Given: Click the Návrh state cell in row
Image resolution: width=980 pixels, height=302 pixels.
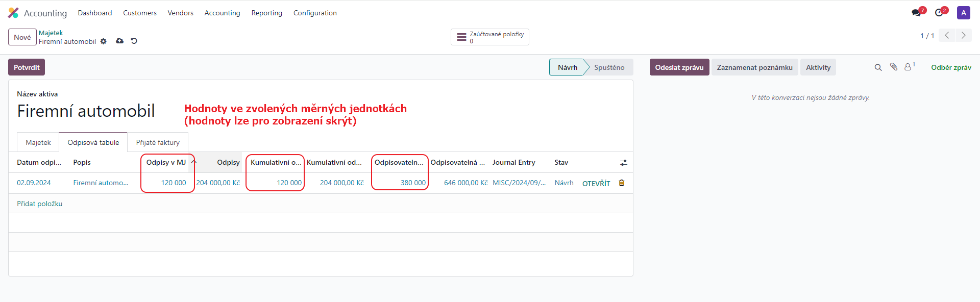Looking at the screenshot, I should pyautogui.click(x=564, y=183).
